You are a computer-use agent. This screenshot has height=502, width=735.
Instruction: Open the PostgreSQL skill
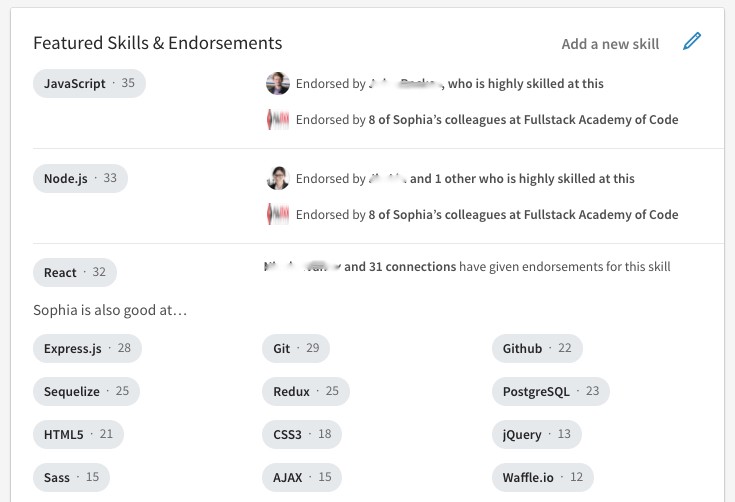point(550,392)
